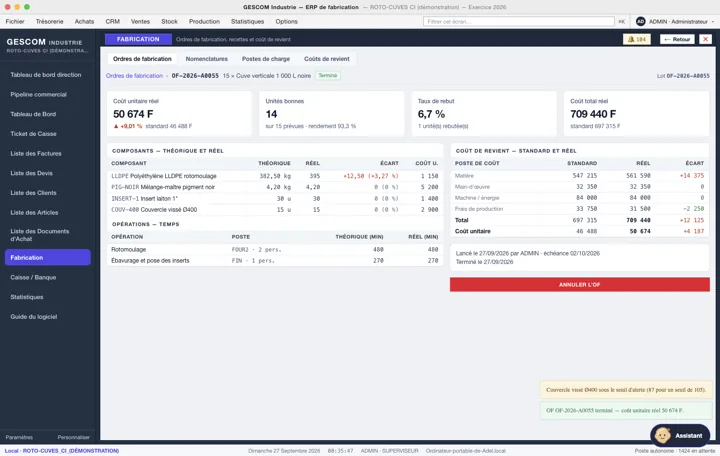This screenshot has height=456, width=720.
Task: Click the Local ROTO-CUVES_CI status bar link
Action: point(62,451)
